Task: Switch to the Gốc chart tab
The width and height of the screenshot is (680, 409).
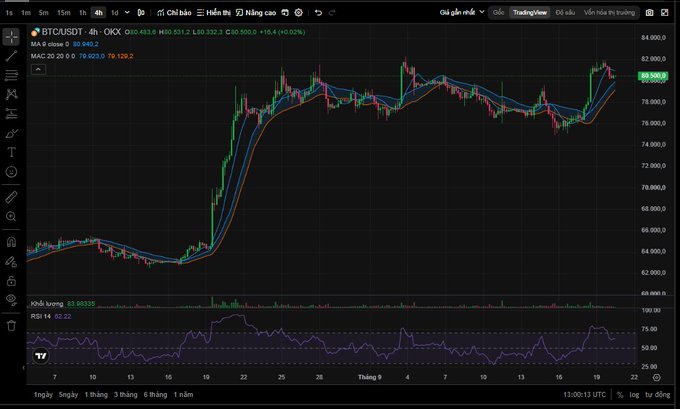Action: (498, 13)
